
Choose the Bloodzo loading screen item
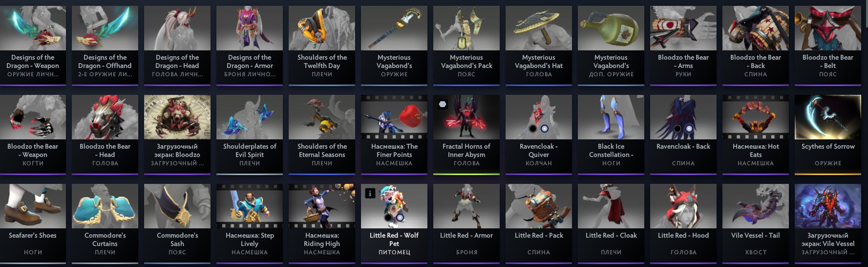coord(177,135)
